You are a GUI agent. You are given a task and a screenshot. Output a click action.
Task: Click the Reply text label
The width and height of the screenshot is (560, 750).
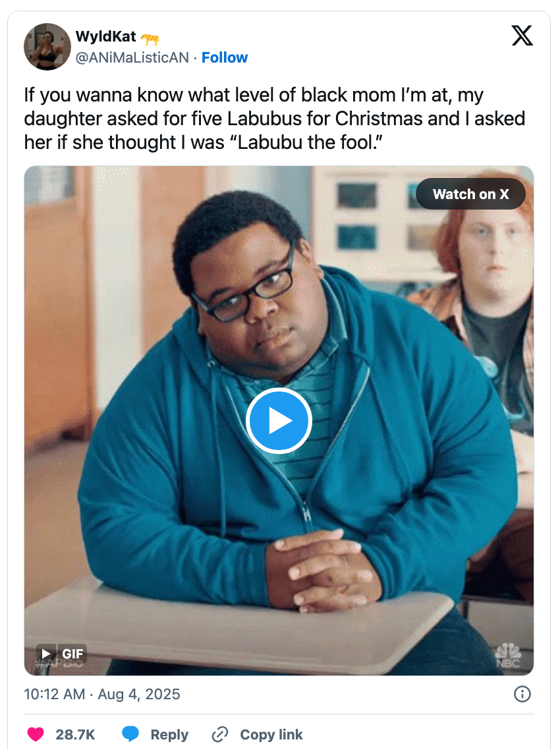(x=169, y=735)
